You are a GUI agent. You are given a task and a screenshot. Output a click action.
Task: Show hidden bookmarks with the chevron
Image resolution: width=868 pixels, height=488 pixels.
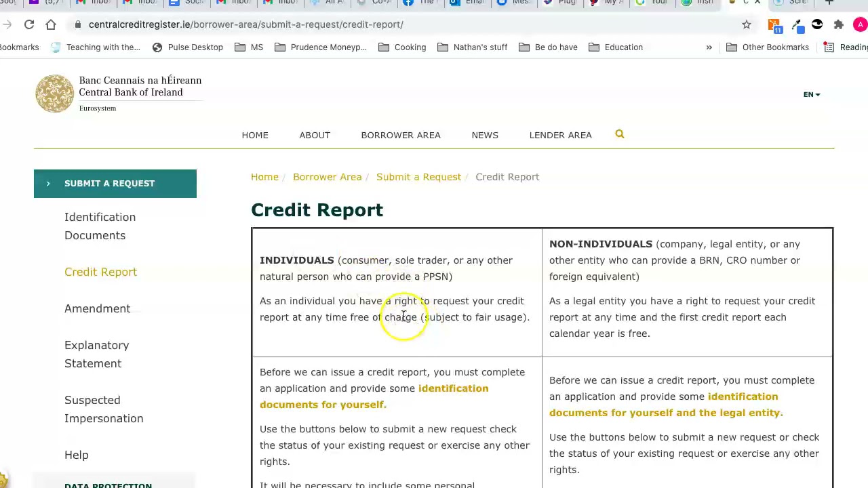(x=709, y=47)
